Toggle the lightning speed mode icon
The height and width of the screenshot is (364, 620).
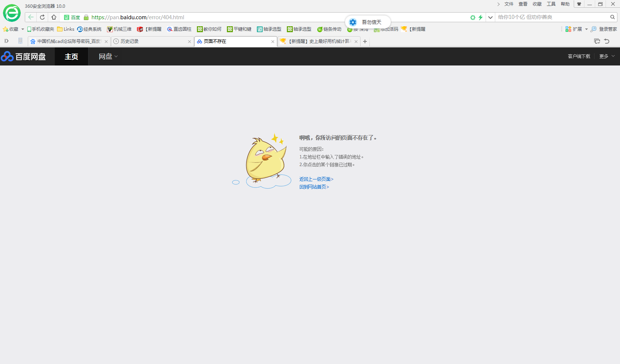point(480,17)
